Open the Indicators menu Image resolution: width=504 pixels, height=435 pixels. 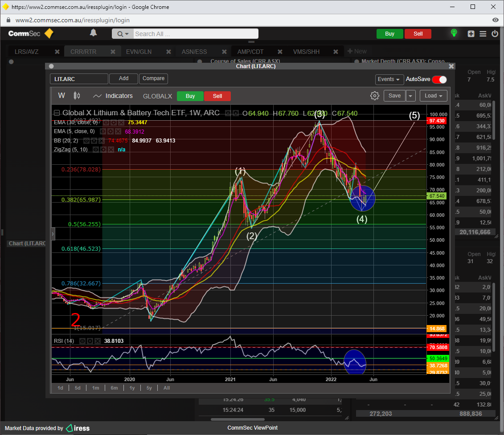coord(113,96)
